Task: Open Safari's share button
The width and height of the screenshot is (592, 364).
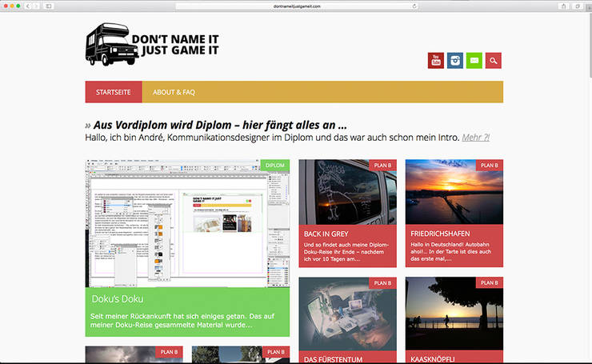Action: coord(563,6)
